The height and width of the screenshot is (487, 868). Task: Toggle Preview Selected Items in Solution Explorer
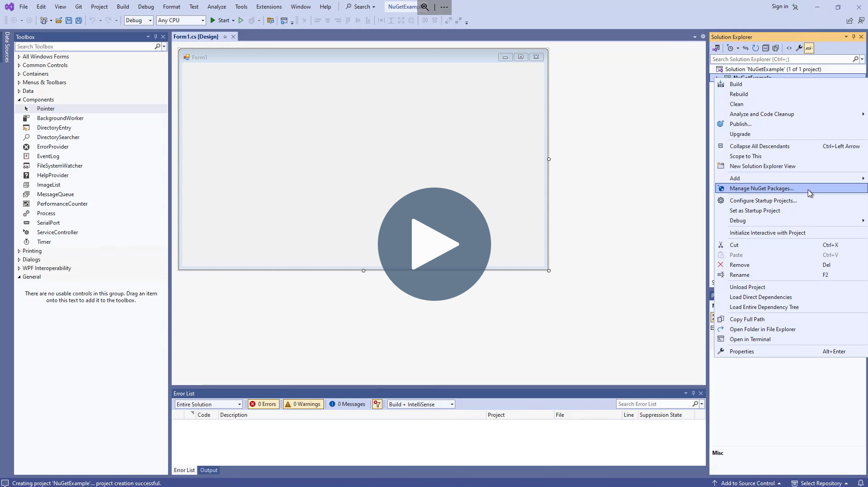[809, 48]
